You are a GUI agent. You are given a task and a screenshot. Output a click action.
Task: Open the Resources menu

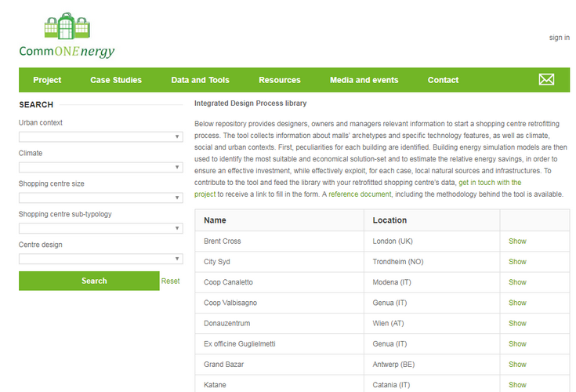[280, 80]
